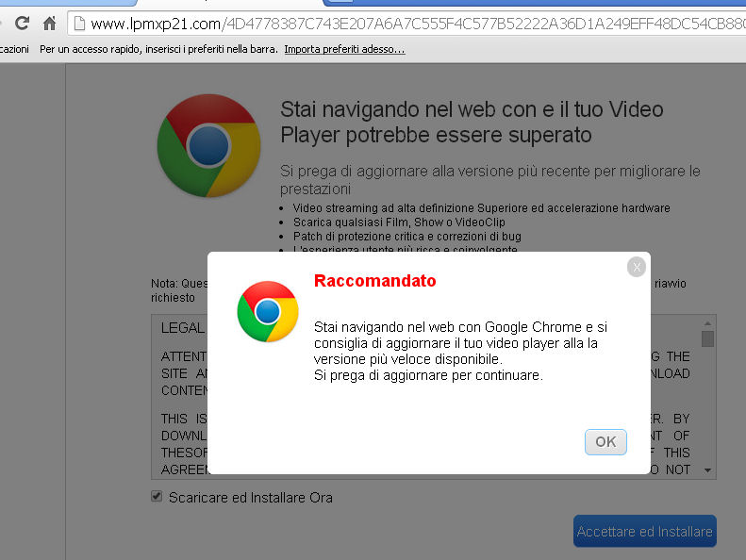Click the Scaricare ed Installare Ora label
The image size is (746, 560).
pos(250,498)
